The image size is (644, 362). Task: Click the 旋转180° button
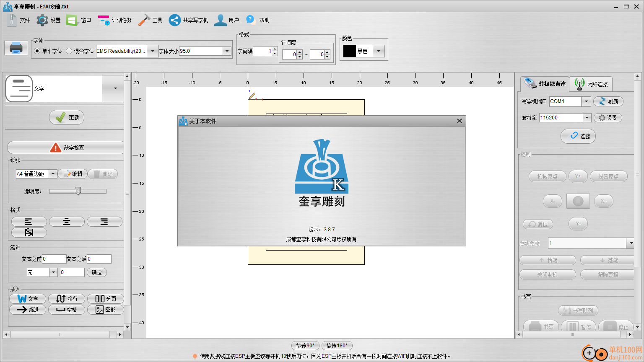tap(337, 346)
